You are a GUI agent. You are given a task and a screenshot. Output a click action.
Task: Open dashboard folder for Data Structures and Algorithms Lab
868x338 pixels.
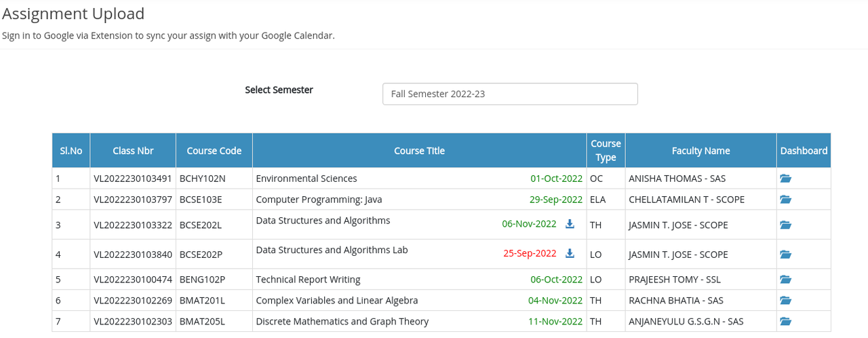[785, 255]
